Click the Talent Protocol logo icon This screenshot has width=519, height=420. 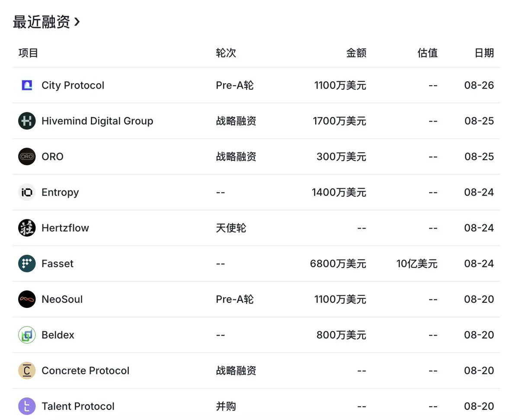pyautogui.click(x=27, y=407)
